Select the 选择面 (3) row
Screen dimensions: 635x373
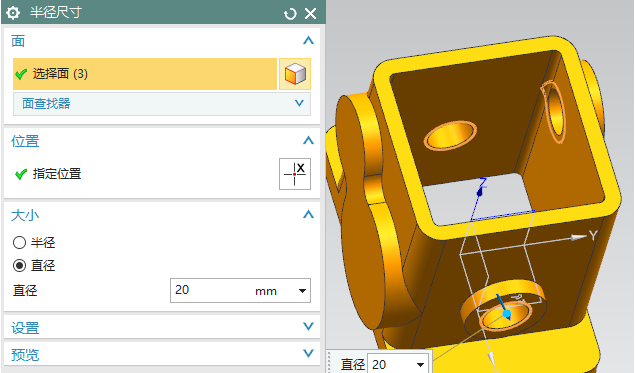tap(145, 74)
